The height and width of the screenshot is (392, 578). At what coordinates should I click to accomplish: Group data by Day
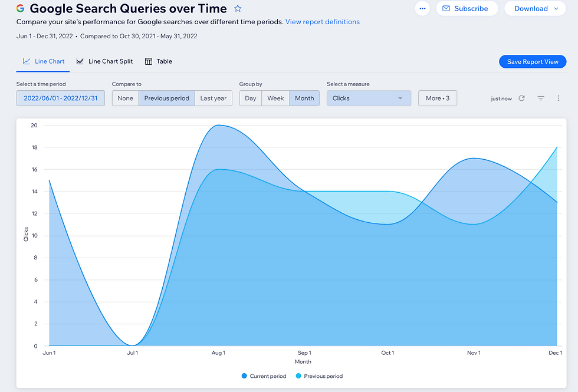251,98
